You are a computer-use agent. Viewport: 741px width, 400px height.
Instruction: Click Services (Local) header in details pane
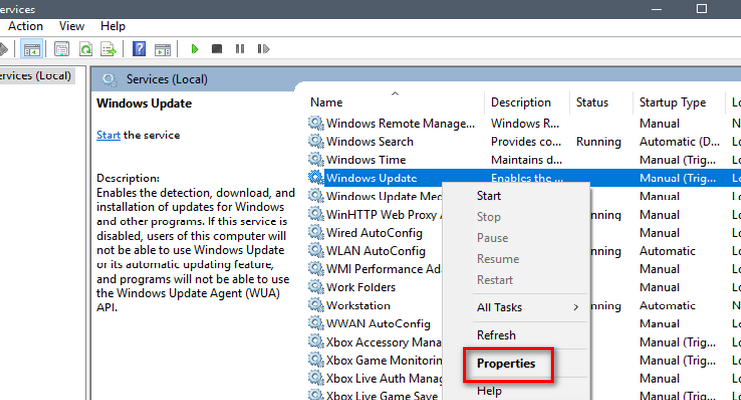tap(166, 79)
